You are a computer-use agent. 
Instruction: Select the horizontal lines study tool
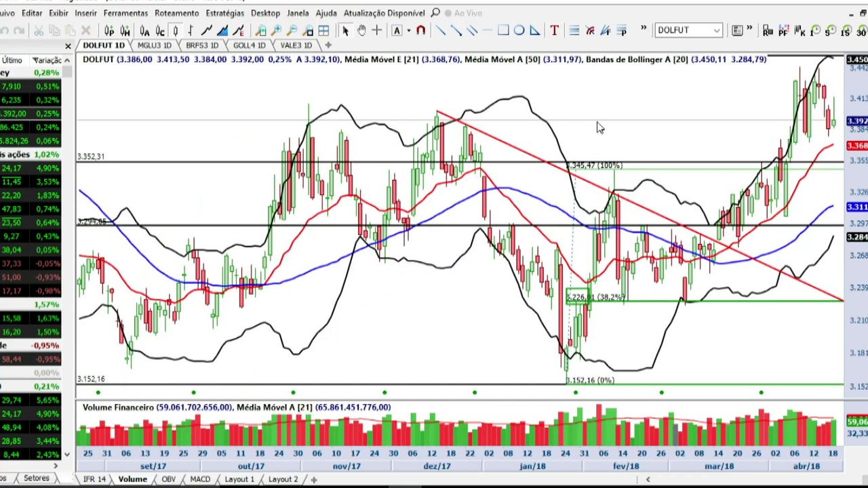pyautogui.click(x=574, y=30)
